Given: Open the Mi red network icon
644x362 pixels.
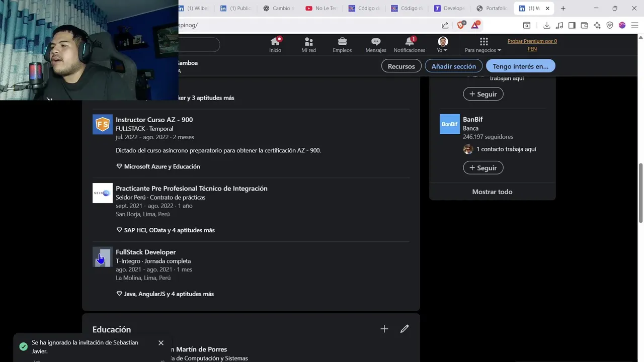Looking at the screenshot, I should click(308, 45).
